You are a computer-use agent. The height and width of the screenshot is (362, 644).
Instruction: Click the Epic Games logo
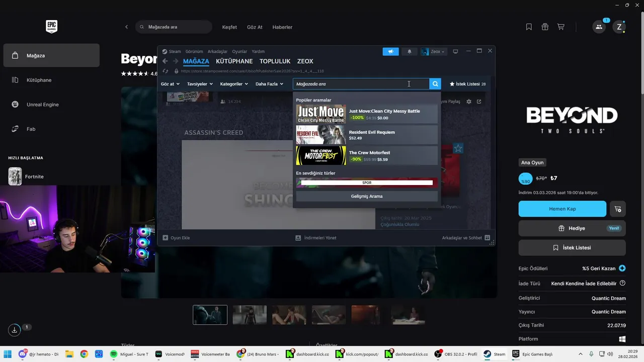coord(51,27)
